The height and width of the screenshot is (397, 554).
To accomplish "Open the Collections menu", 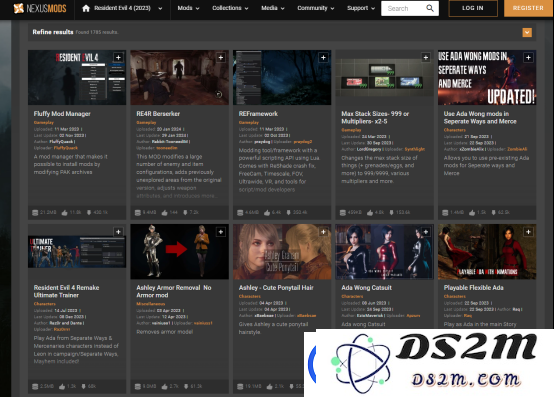I will point(230,8).
